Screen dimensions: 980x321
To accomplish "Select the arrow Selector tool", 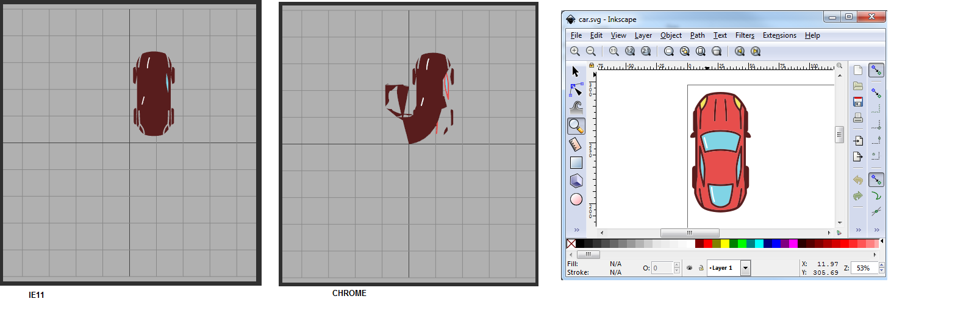I will tap(576, 72).
